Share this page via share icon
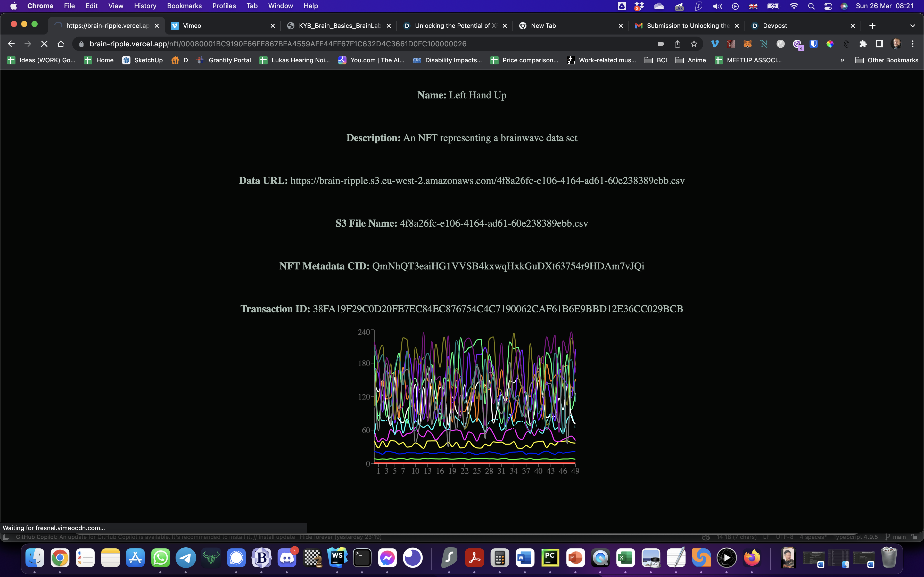Viewport: 924px width, 577px height. pyautogui.click(x=677, y=44)
